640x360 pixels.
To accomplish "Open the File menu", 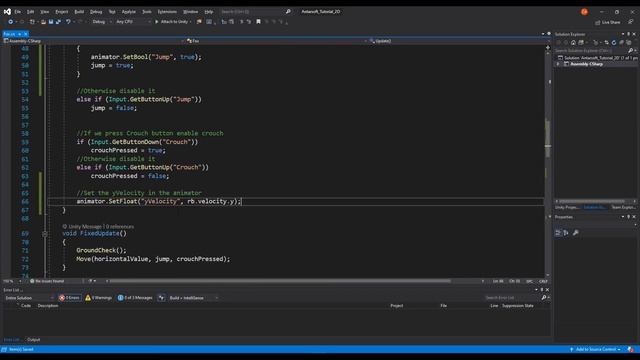I will [18, 12].
